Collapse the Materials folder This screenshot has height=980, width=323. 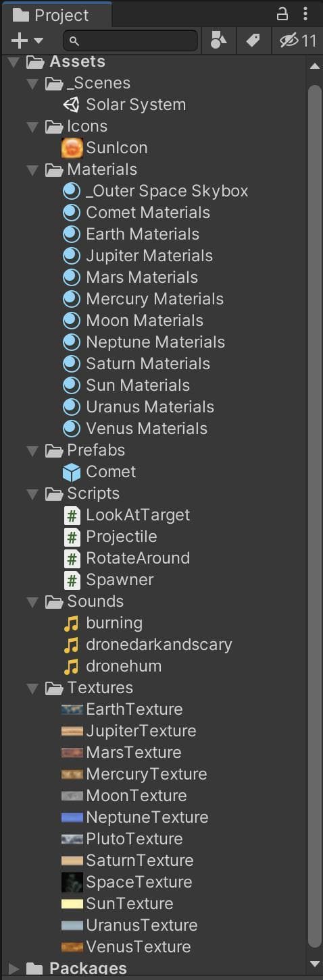point(32,169)
